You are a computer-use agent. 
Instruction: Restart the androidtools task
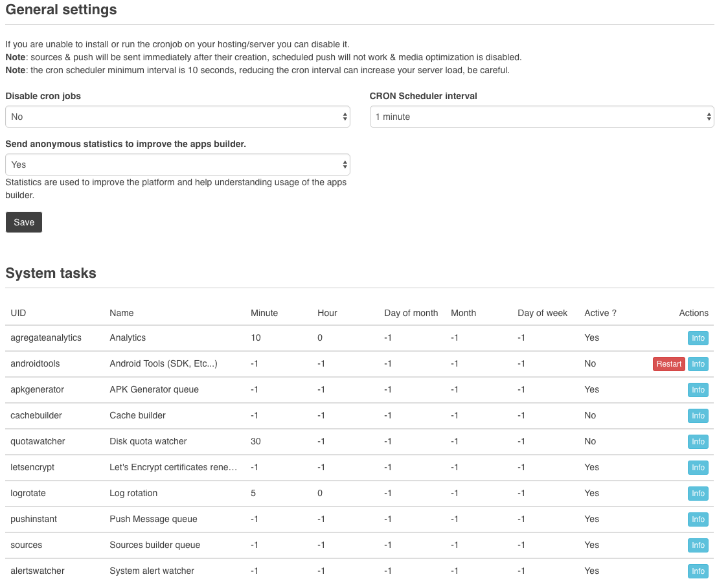668,364
